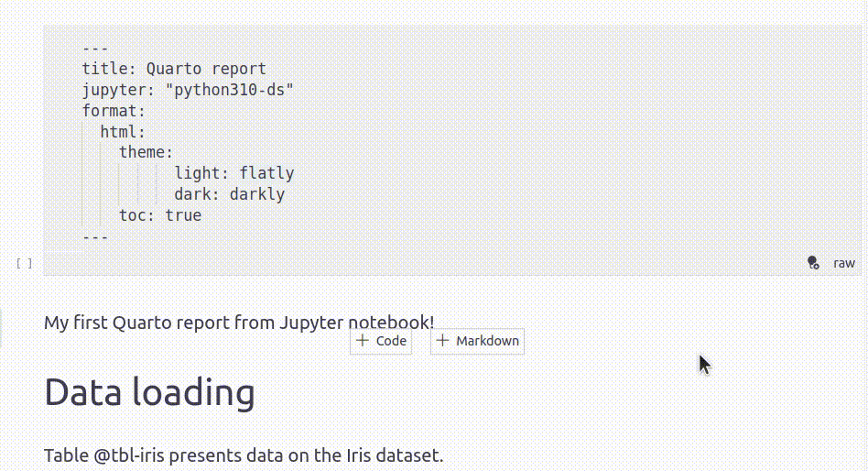The height and width of the screenshot is (471, 868).
Task: Click the cell metadata icon beside raw
Action: coord(813,263)
